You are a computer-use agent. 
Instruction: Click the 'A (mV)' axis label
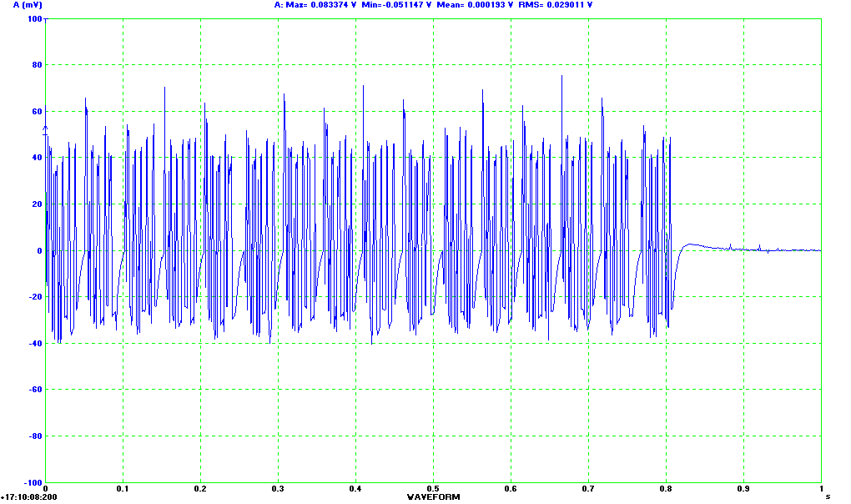coord(28,5)
